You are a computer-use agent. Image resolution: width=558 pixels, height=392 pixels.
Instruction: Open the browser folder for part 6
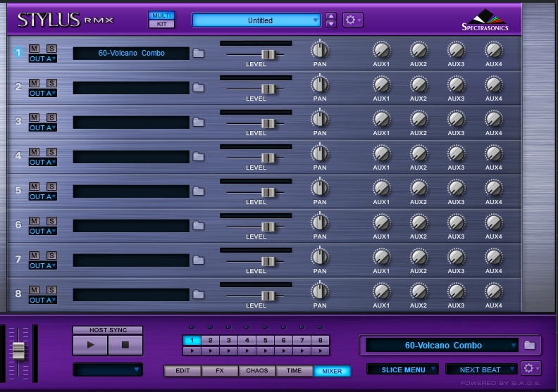click(x=199, y=226)
